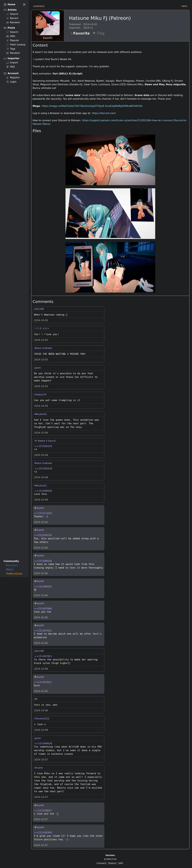This screenshot has height=868, width=192.
Task: Follow reply reference >>151511620
Action: 43,513
